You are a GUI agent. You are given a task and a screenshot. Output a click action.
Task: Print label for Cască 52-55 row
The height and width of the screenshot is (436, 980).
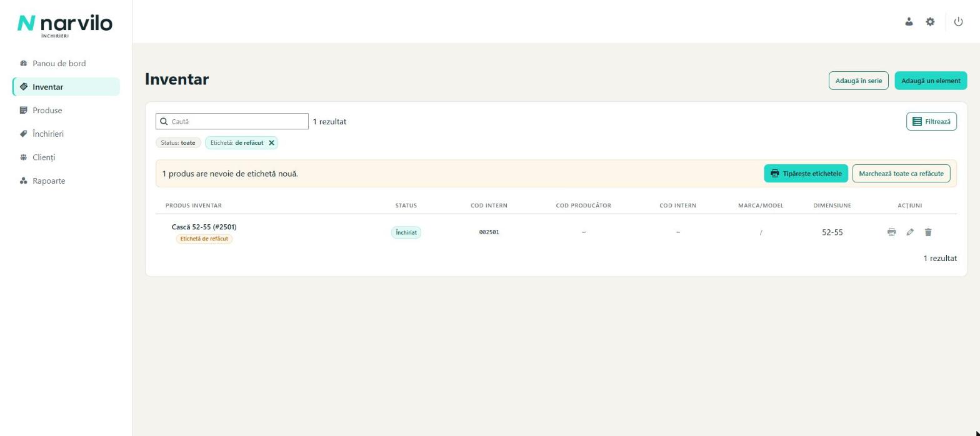pos(891,232)
